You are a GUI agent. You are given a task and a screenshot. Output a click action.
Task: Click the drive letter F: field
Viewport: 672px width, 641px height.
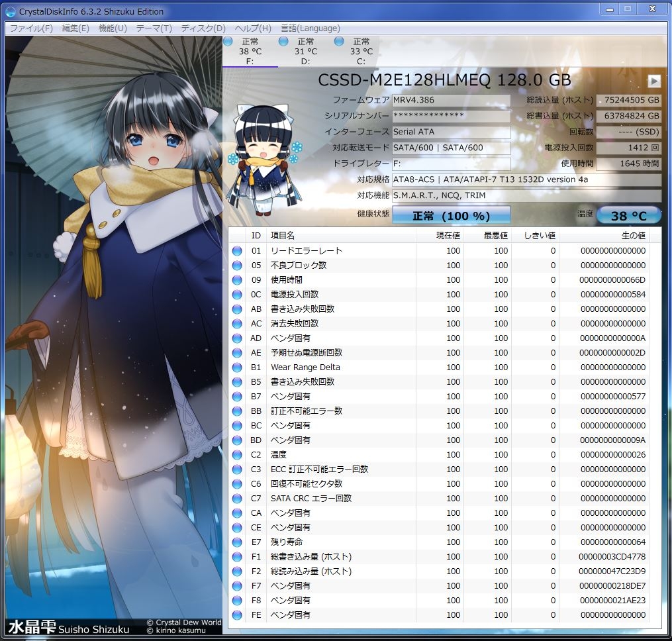451,164
